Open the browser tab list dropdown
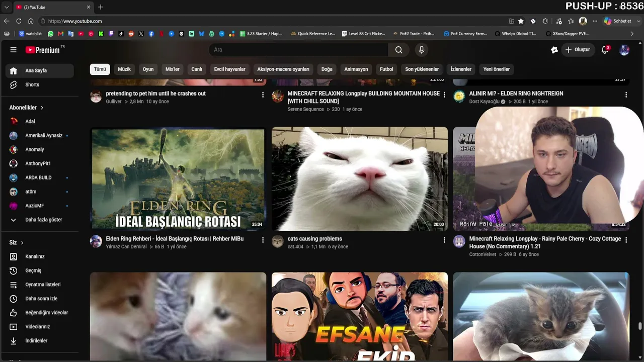Viewport: 644px width, 362px height. pyautogui.click(x=7, y=7)
